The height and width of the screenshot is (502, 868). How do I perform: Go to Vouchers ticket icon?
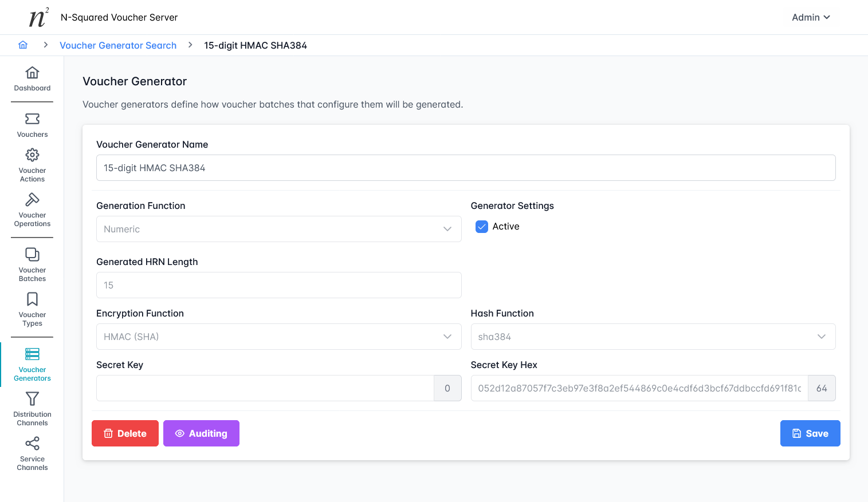[33, 119]
